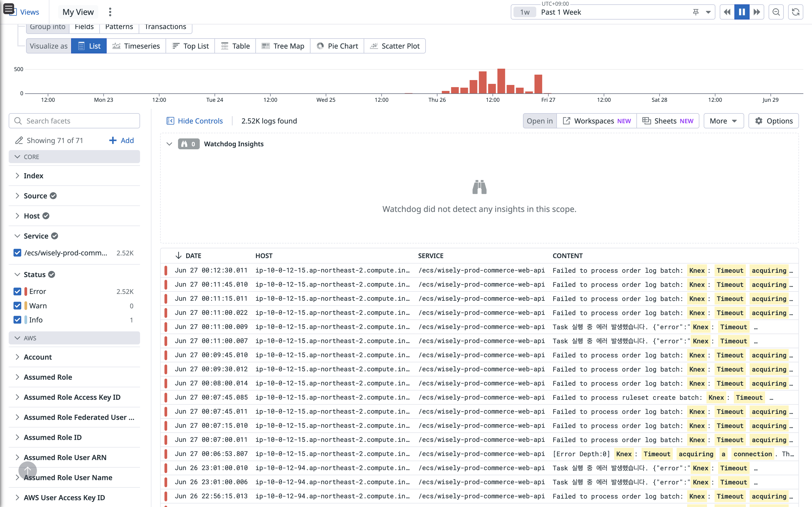Image resolution: width=812 pixels, height=507 pixels.
Task: Open logs in Workspaces
Action: coord(597,121)
